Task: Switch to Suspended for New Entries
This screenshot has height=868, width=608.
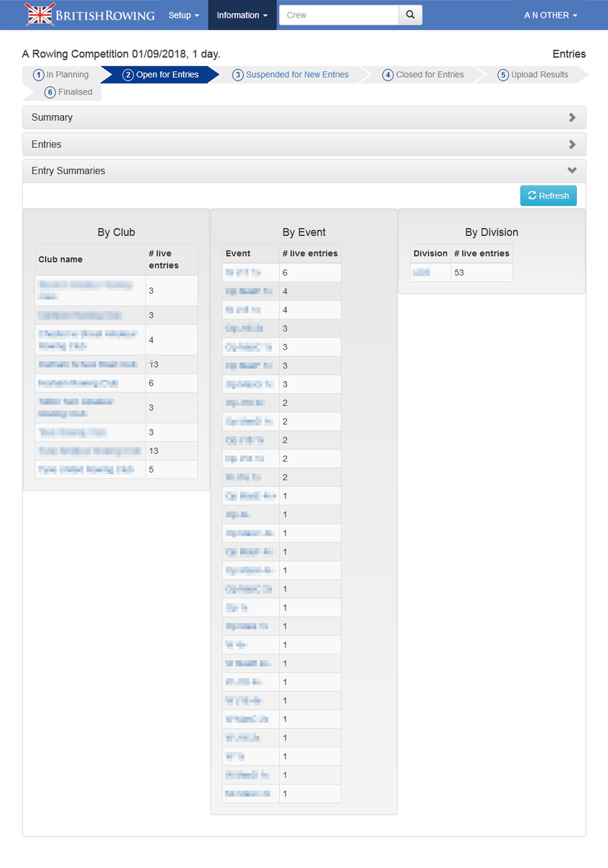Action: tap(291, 75)
